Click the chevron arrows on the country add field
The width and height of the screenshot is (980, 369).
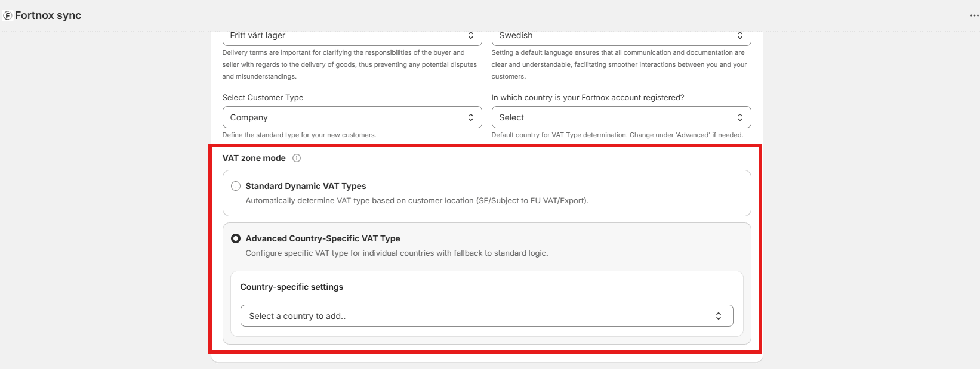pos(719,316)
